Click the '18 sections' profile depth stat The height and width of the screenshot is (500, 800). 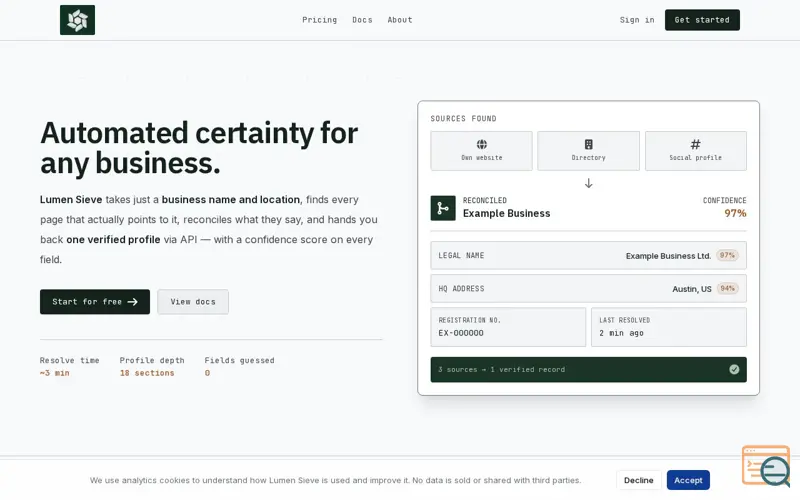147,373
